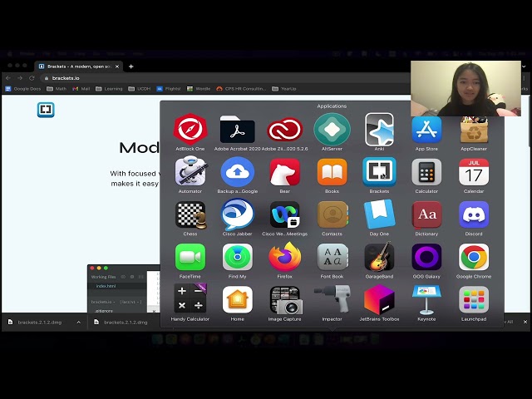Open Firefox browser

(x=284, y=257)
